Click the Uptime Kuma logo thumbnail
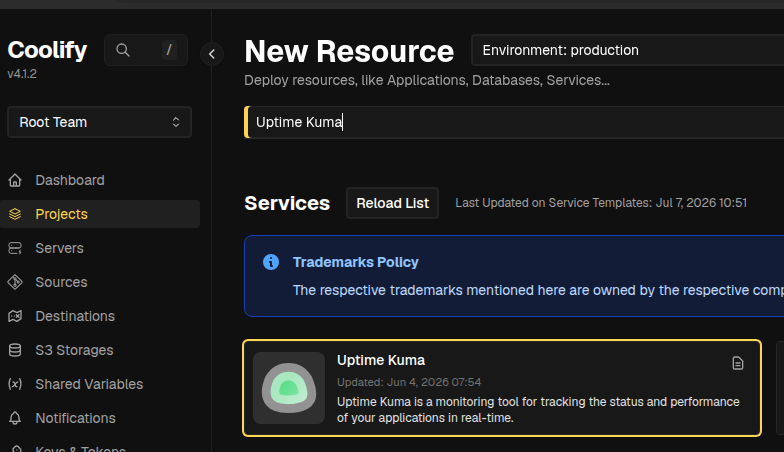The image size is (784, 452). (x=289, y=388)
